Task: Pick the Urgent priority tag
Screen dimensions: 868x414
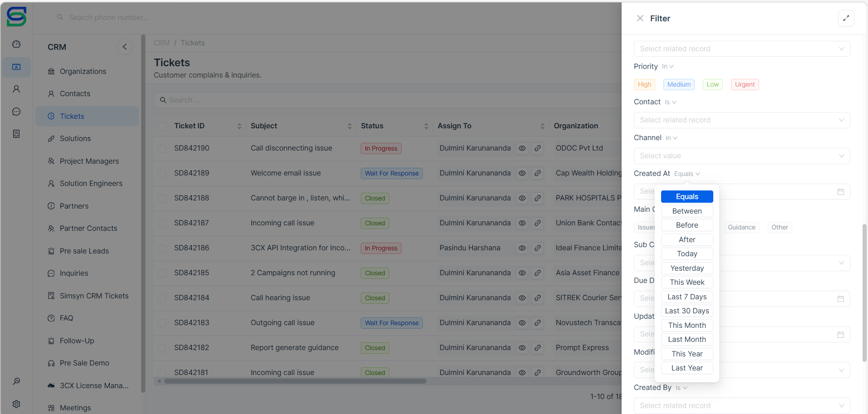Action: 745,84
